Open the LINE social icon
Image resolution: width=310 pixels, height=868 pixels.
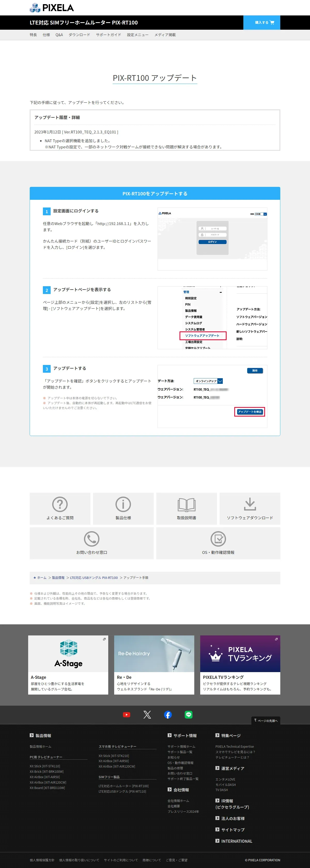click(189, 714)
